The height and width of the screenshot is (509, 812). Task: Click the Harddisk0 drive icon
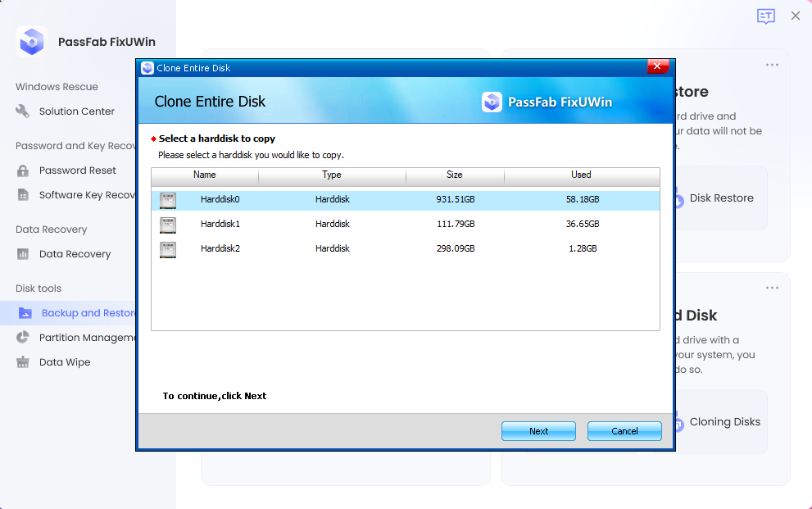point(167,199)
